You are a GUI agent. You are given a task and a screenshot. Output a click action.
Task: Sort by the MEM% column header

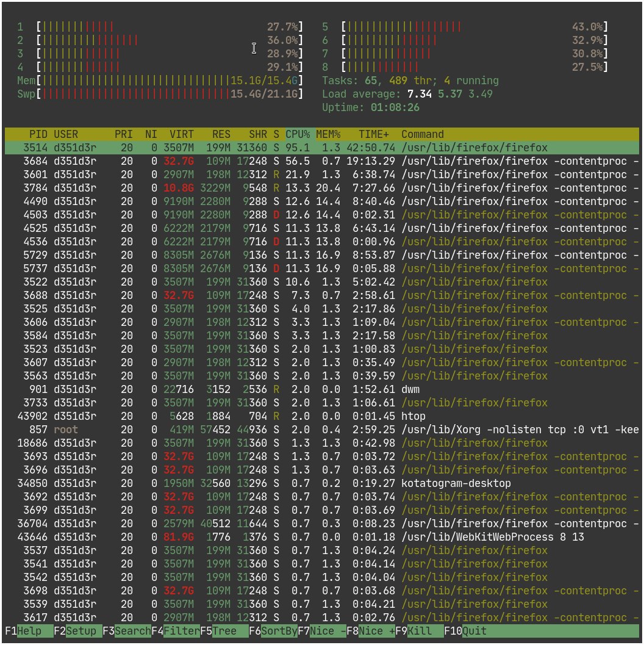(x=328, y=134)
